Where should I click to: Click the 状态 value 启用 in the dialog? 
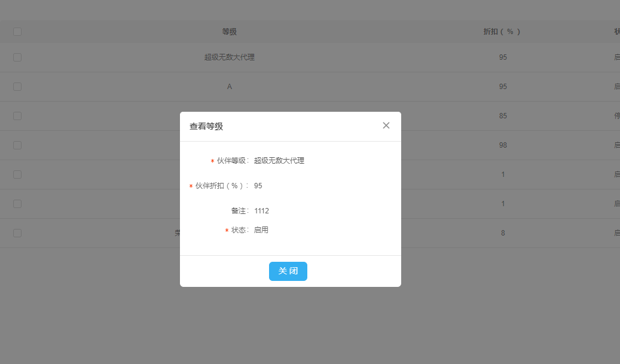click(261, 230)
